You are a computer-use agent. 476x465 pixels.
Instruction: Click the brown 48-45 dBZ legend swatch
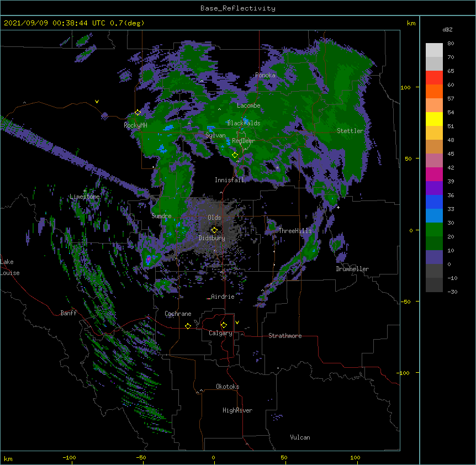(x=434, y=146)
